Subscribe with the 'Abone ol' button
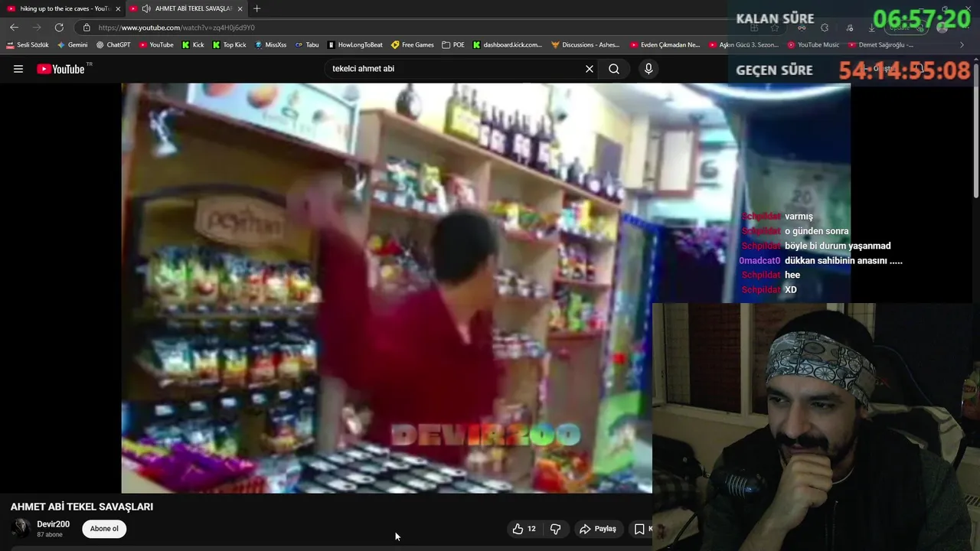The width and height of the screenshot is (980, 551). (104, 529)
